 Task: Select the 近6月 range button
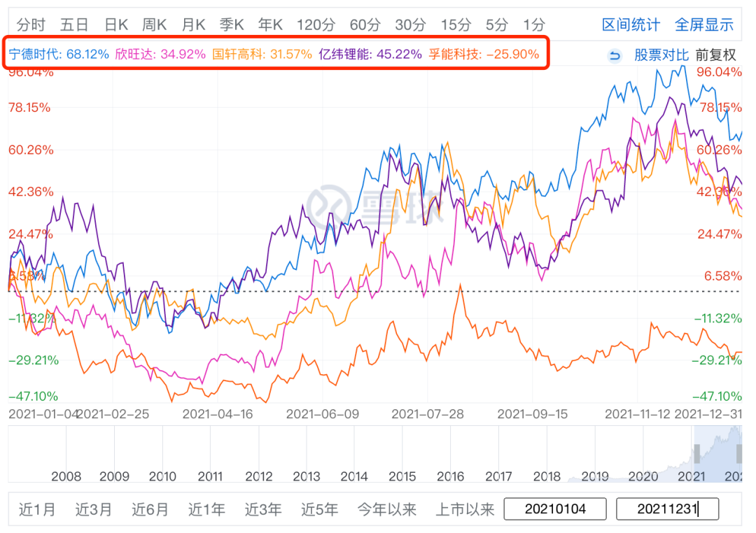(150, 509)
